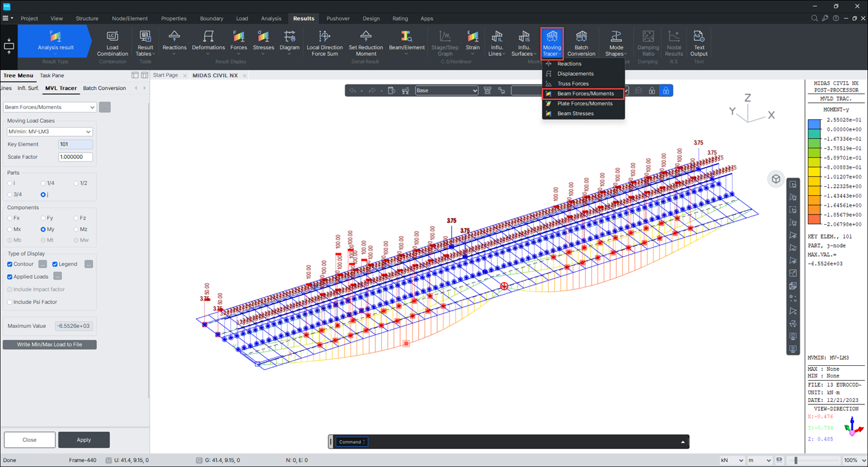Open Batch Conversion in the ribbon
The width and height of the screenshot is (868, 467).
pos(581,43)
